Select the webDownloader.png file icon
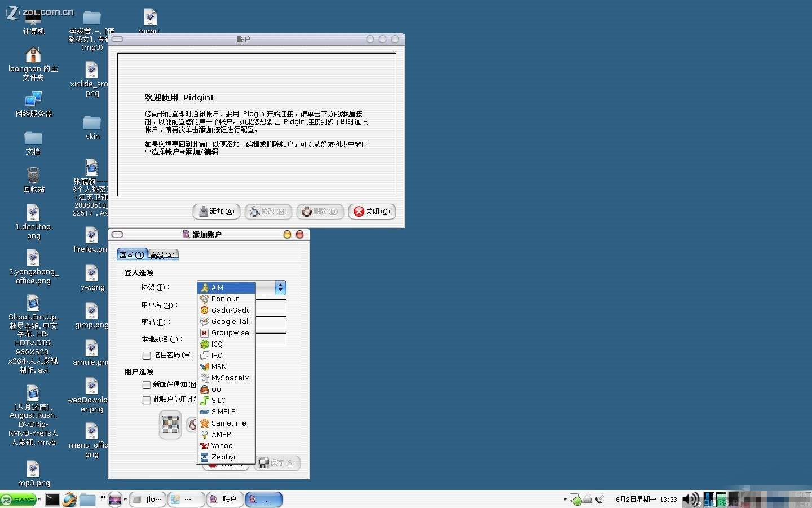 89,395
